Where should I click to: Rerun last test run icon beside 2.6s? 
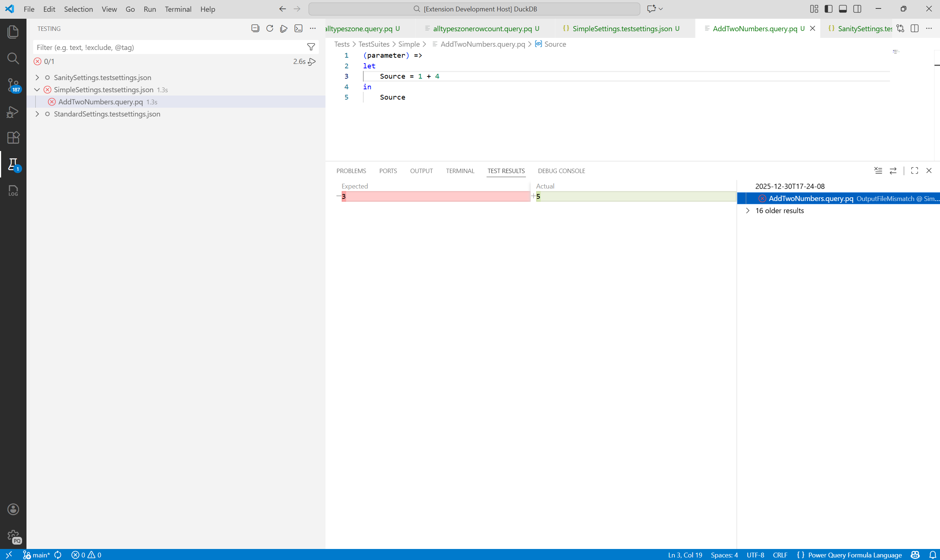[x=312, y=61]
